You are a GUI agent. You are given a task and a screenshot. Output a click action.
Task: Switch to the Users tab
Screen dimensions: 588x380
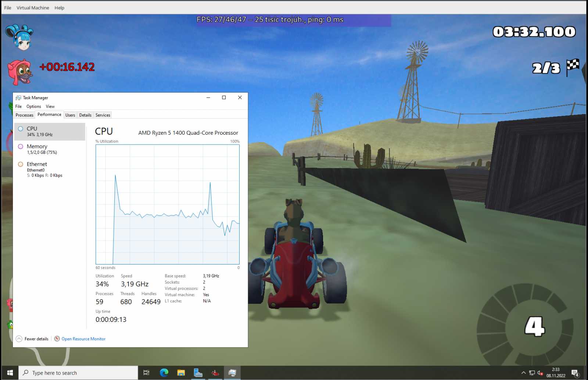pos(70,115)
